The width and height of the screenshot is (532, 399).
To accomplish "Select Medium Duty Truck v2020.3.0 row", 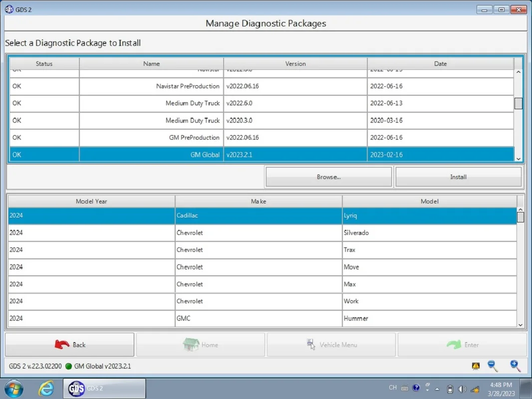I will (262, 120).
